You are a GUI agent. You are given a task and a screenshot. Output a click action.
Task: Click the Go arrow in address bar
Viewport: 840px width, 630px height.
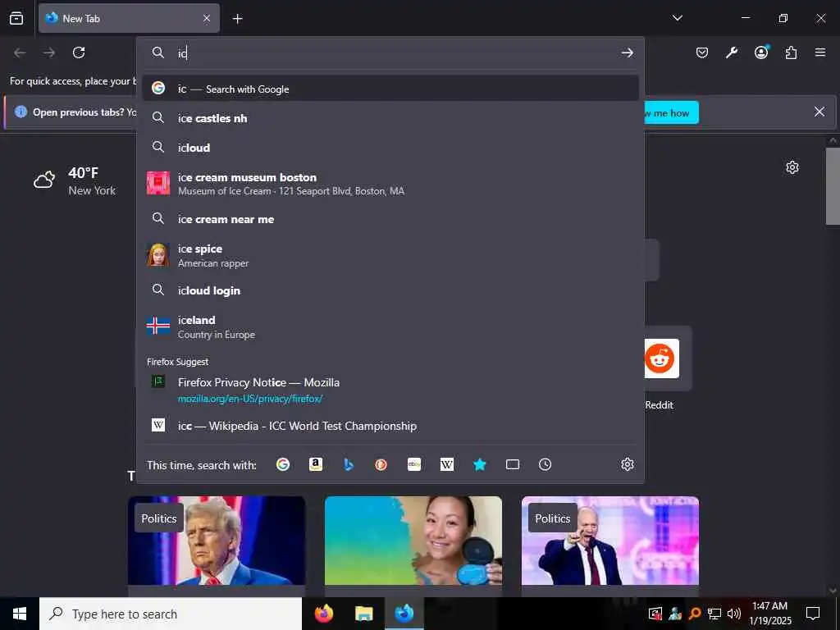pos(627,52)
